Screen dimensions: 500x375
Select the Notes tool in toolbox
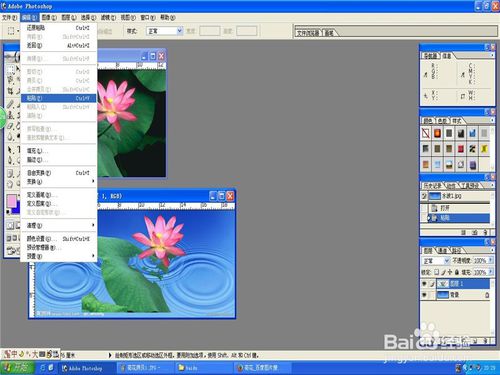[10, 173]
